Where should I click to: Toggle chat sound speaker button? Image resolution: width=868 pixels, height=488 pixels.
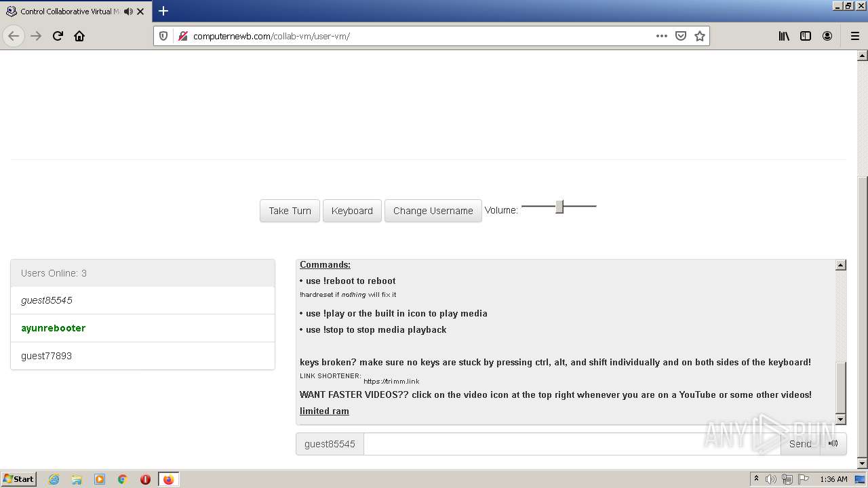pyautogui.click(x=833, y=444)
